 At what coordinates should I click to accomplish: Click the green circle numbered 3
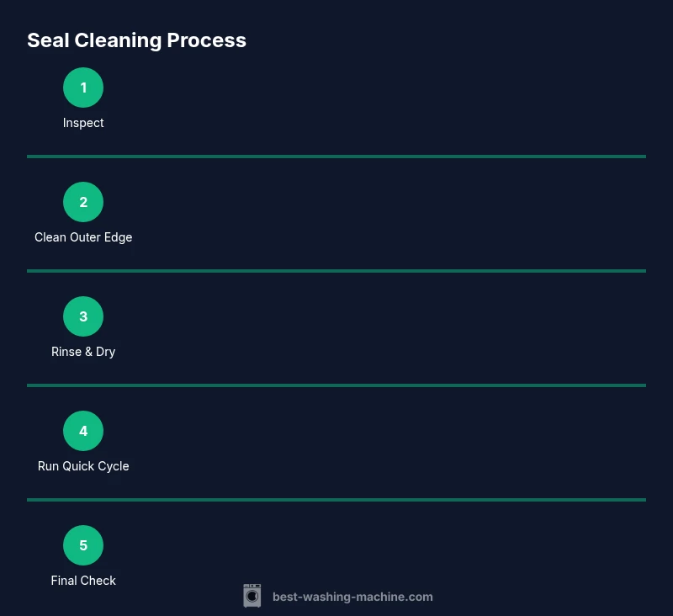[83, 316]
